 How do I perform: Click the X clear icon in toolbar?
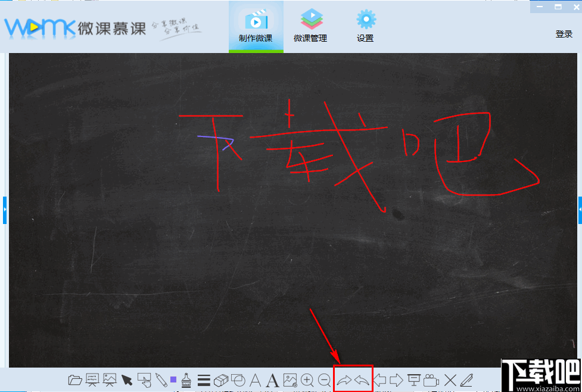[450, 380]
